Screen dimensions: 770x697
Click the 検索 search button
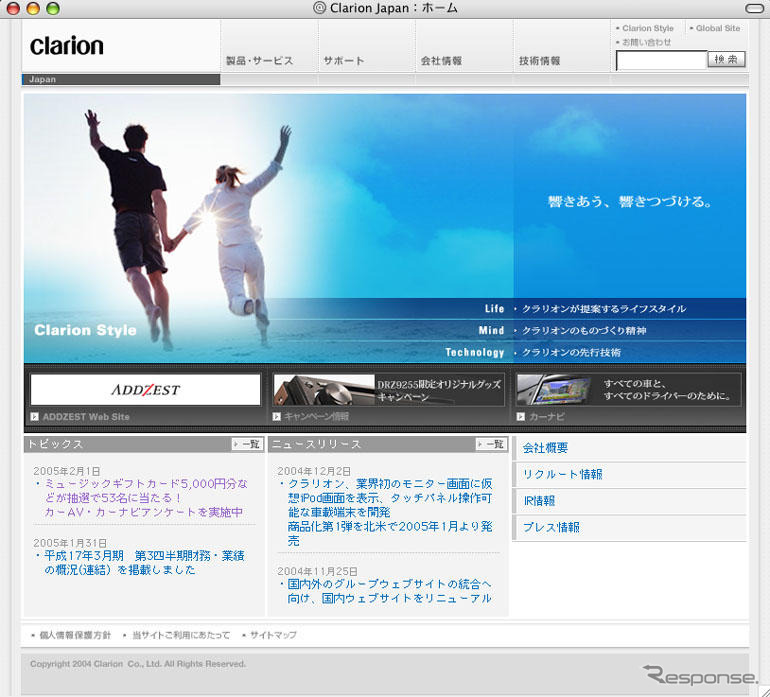[726, 59]
